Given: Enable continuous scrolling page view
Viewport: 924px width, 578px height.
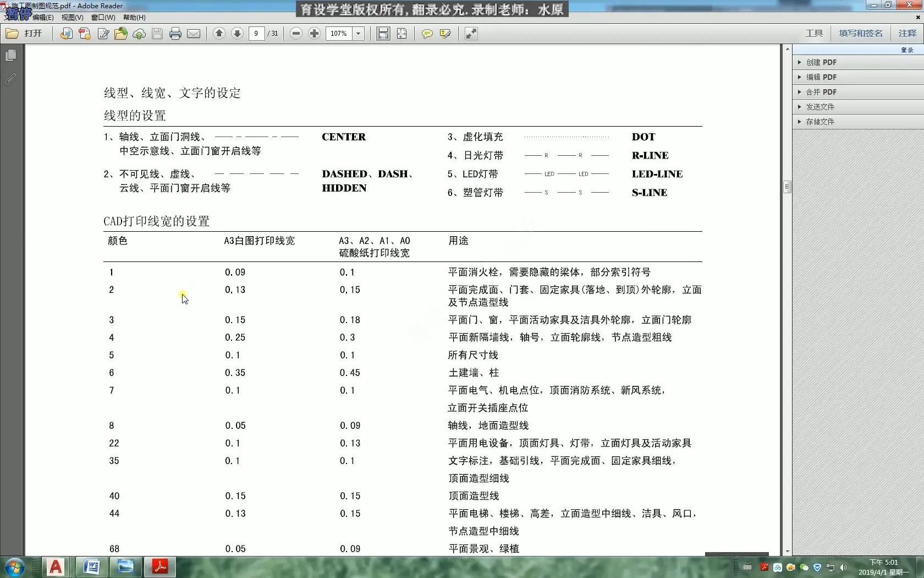Looking at the screenshot, I should pos(383,34).
